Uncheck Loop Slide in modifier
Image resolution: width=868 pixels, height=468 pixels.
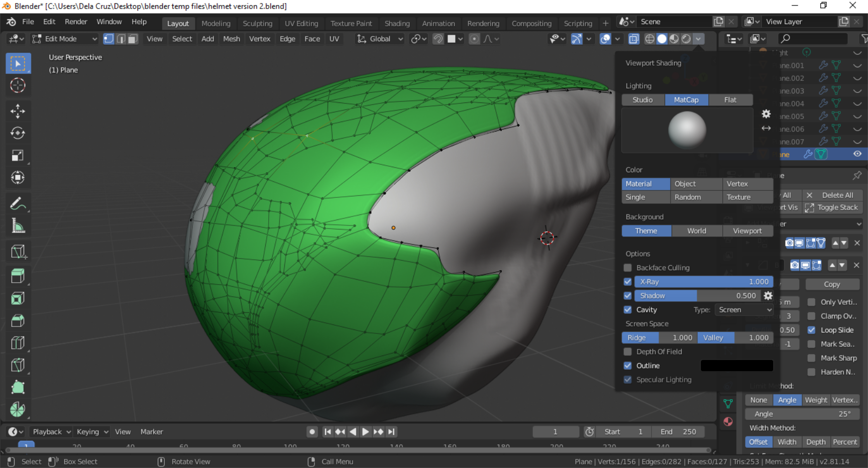point(812,330)
